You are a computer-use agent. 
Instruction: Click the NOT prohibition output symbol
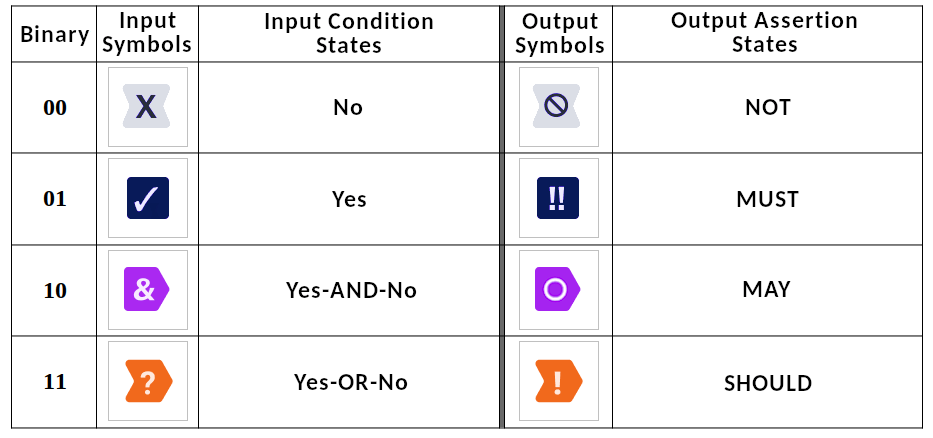[556, 107]
